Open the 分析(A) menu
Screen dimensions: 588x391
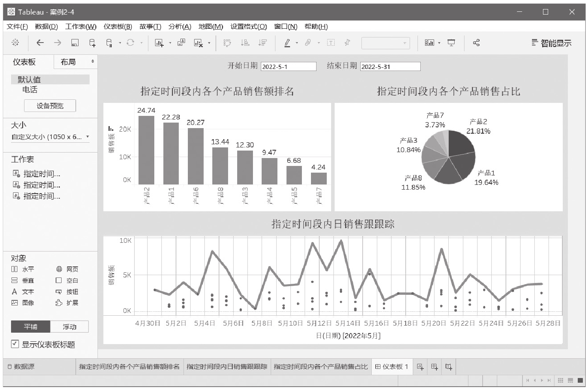180,26
